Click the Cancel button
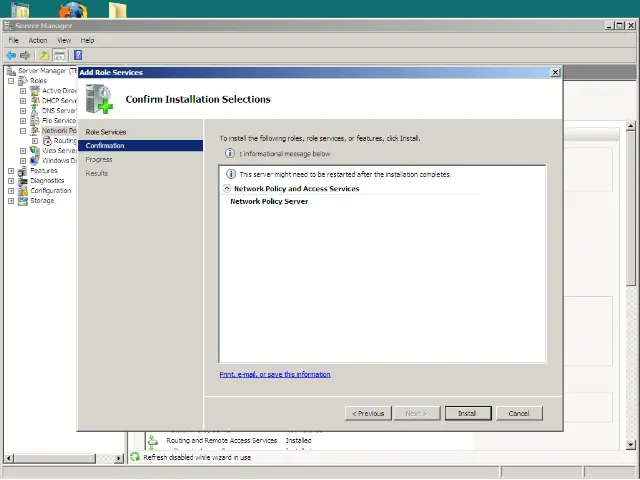 [x=519, y=413]
